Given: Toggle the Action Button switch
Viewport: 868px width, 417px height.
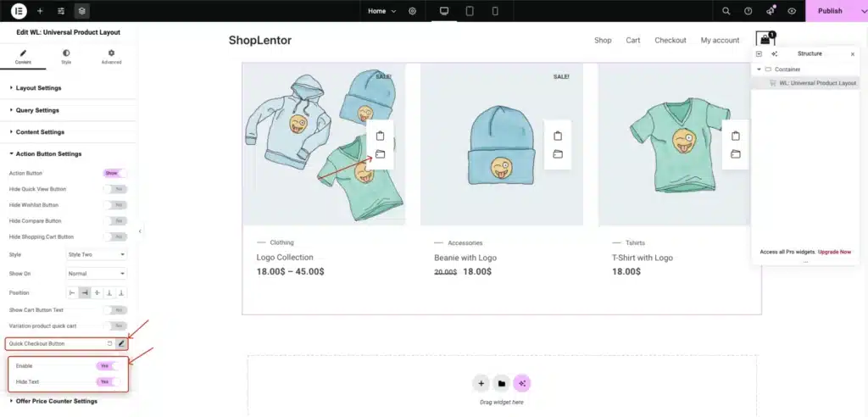Looking at the screenshot, I should (x=115, y=174).
